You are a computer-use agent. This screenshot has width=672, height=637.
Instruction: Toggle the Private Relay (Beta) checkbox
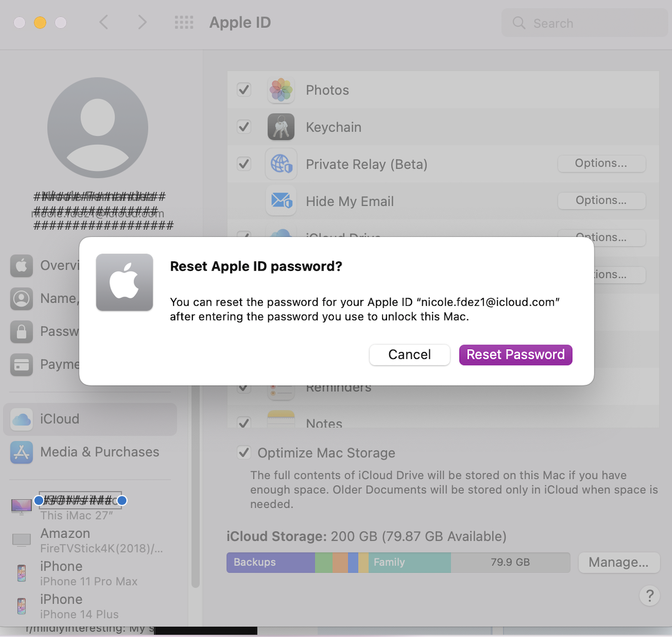click(244, 164)
